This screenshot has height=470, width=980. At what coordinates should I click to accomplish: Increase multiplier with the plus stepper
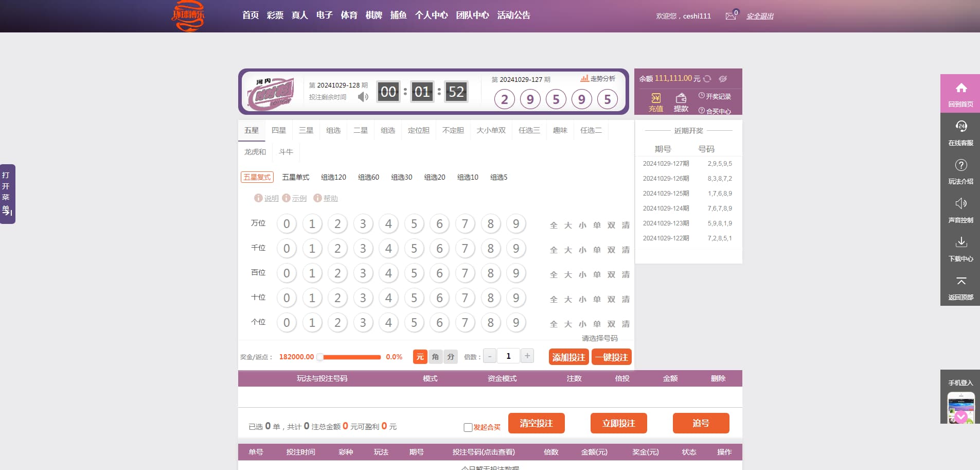pos(527,356)
